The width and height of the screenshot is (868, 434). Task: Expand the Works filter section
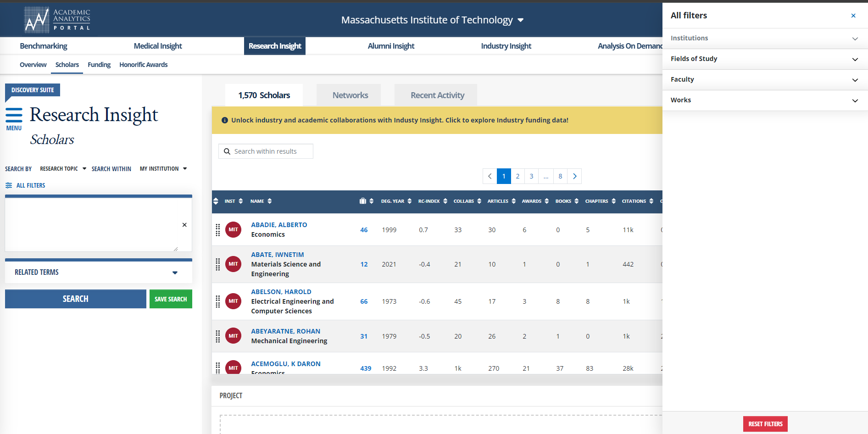coord(765,100)
